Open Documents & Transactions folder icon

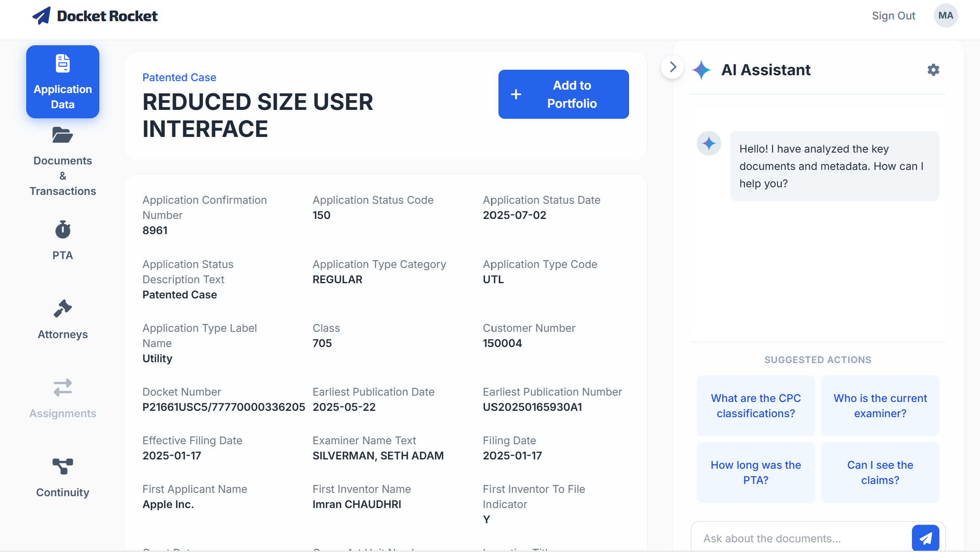pyautogui.click(x=63, y=135)
